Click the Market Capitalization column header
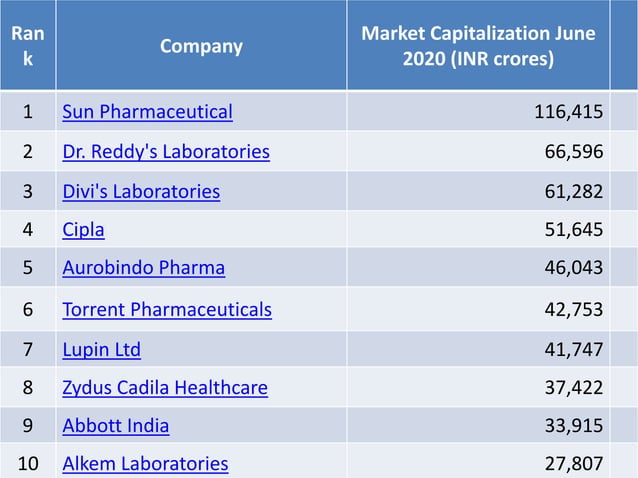Image resolution: width=638 pixels, height=478 pixels. pyautogui.click(x=478, y=46)
